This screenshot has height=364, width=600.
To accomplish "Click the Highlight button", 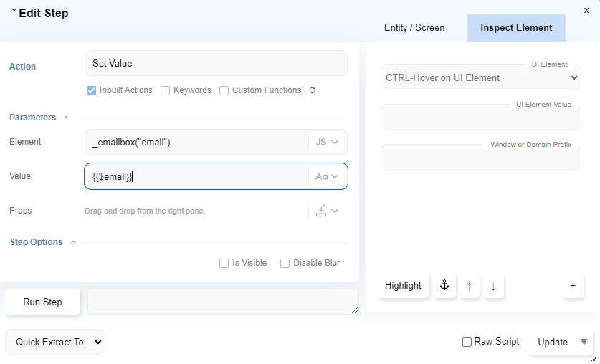I will 403,285.
